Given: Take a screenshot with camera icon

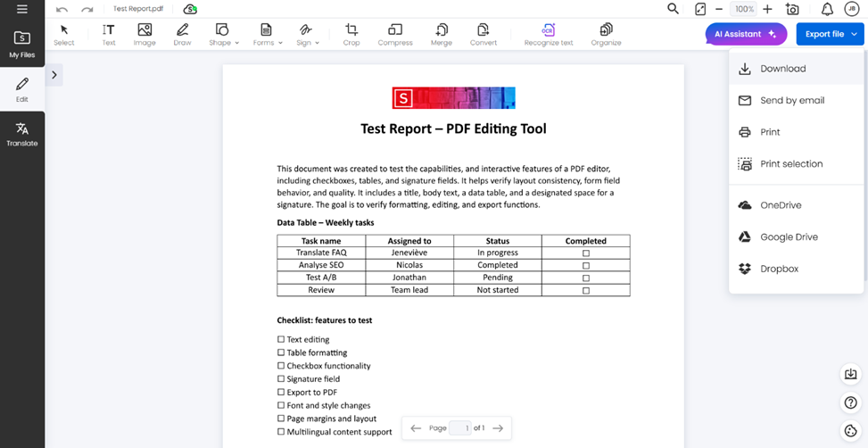Looking at the screenshot, I should (x=791, y=10).
